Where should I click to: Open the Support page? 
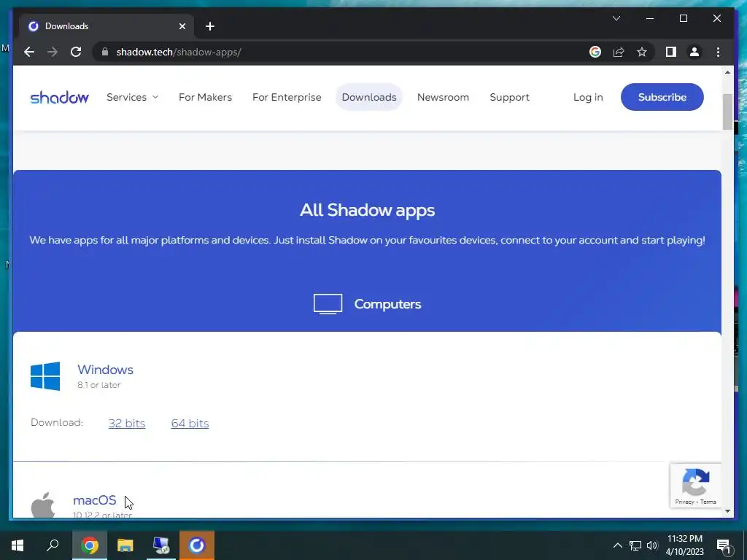point(509,97)
